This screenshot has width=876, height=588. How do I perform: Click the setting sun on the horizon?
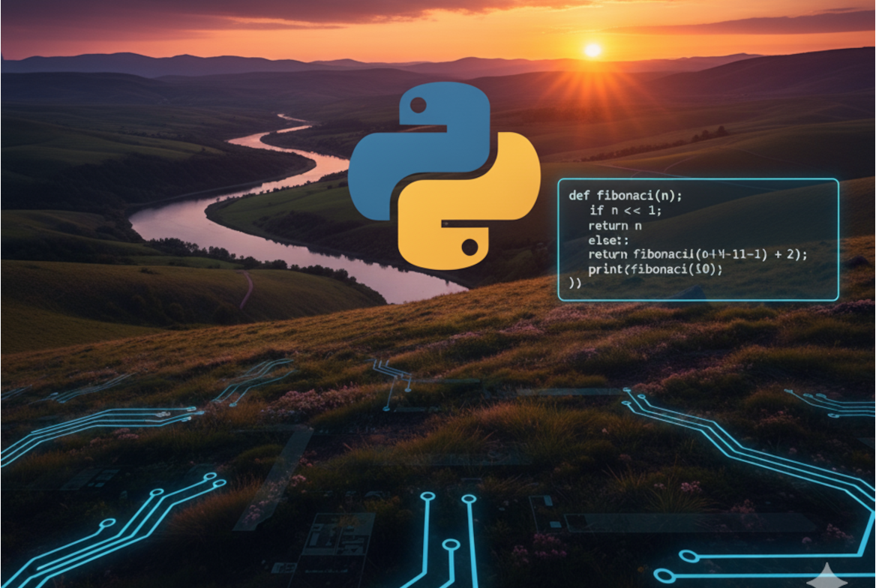point(592,50)
